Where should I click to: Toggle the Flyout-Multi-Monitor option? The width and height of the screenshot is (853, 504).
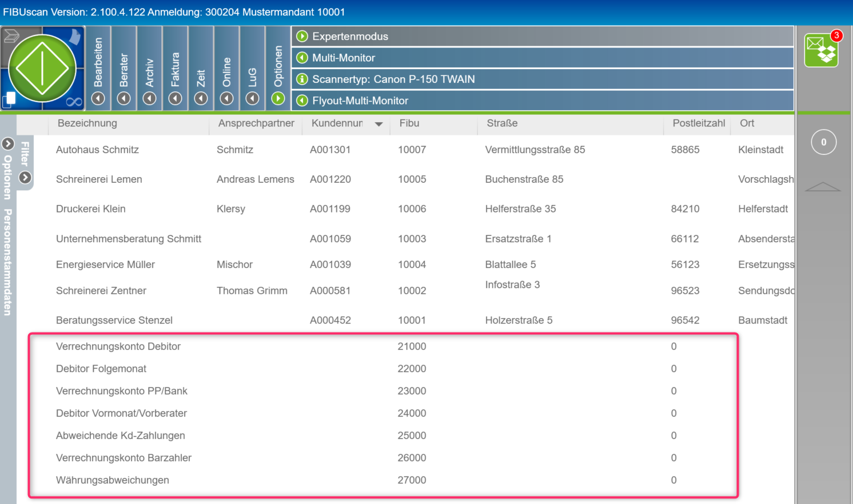tap(302, 101)
